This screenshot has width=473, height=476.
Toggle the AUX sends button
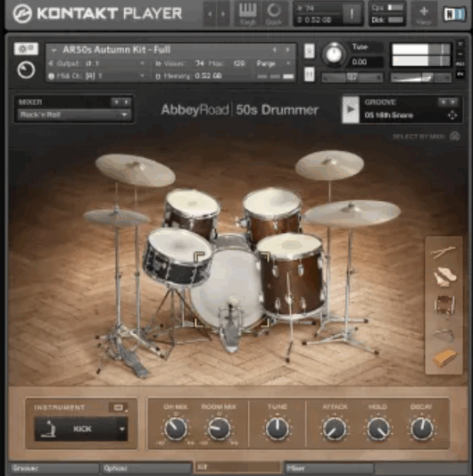pos(460,64)
